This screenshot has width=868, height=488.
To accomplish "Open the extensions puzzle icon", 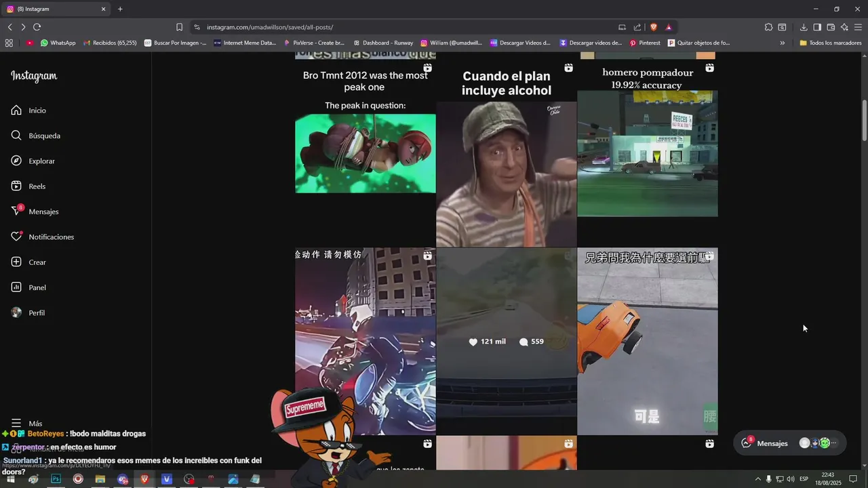I will 768,27.
